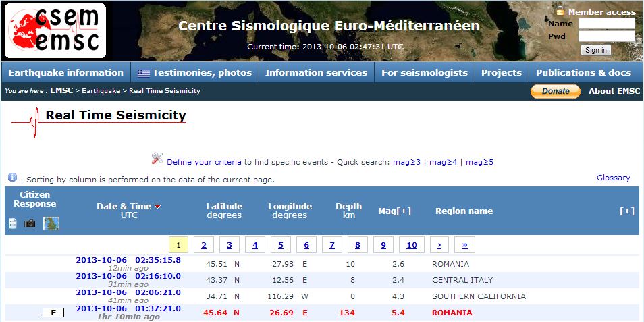Viewport: 644px width, 322px height.
Task: Expand the Mag[+] column header
Action: click(x=394, y=211)
